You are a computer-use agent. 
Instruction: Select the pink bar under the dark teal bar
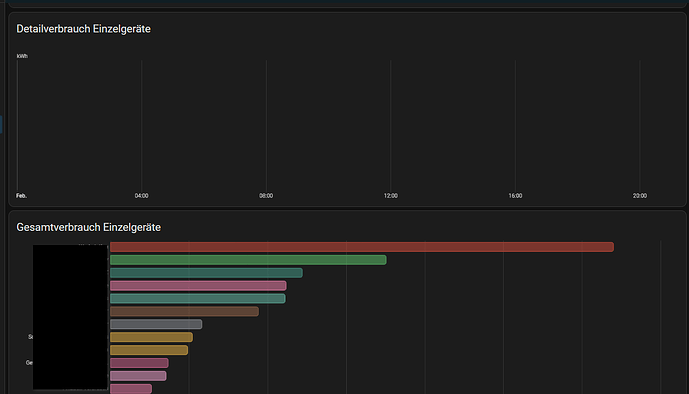pos(198,286)
